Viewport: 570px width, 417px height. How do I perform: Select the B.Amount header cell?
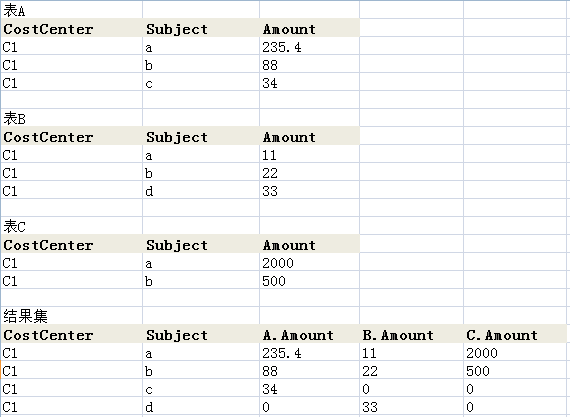(412, 334)
